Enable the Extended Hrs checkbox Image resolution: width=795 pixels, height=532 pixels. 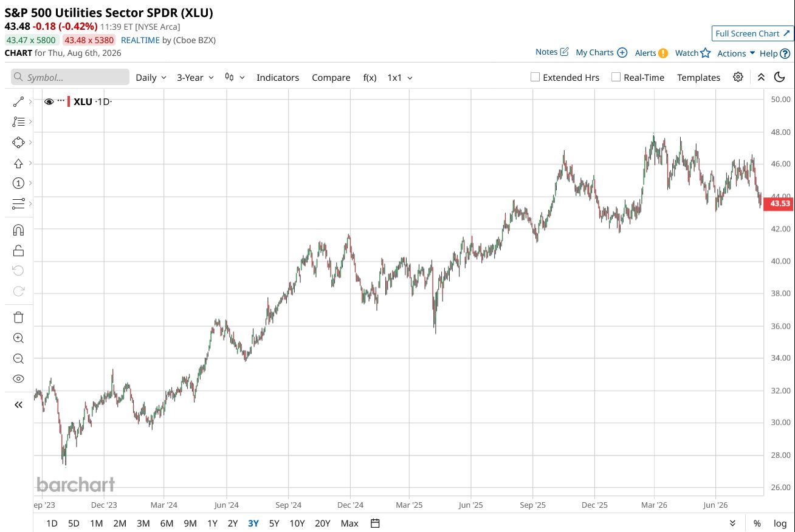pos(535,77)
